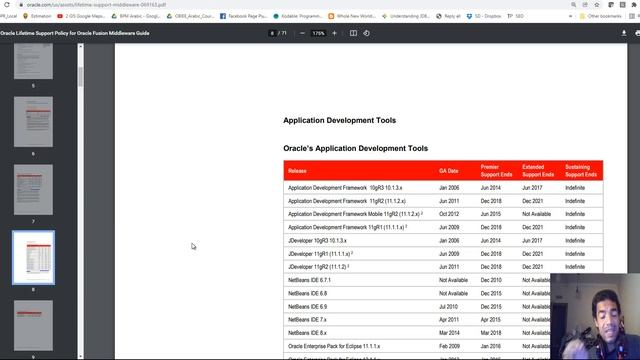The image size is (640, 360).
Task: Click the PDF page number field
Action: pyautogui.click(x=272, y=33)
